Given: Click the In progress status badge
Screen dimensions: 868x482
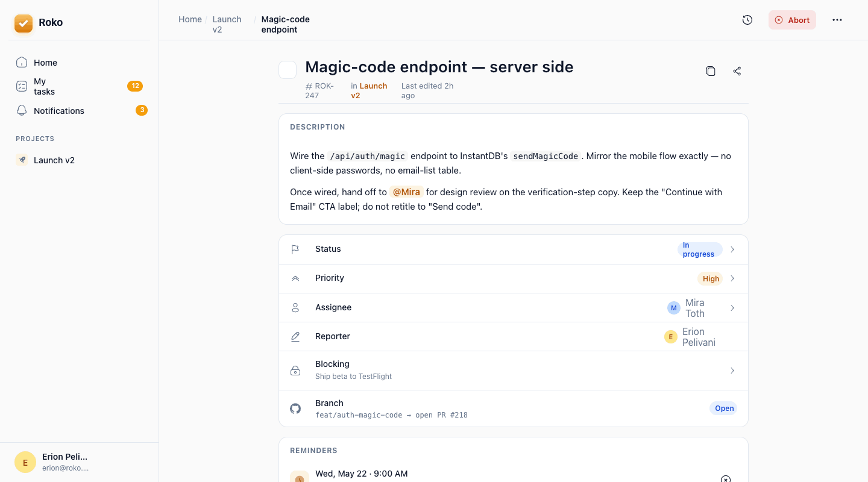Looking at the screenshot, I should point(699,249).
